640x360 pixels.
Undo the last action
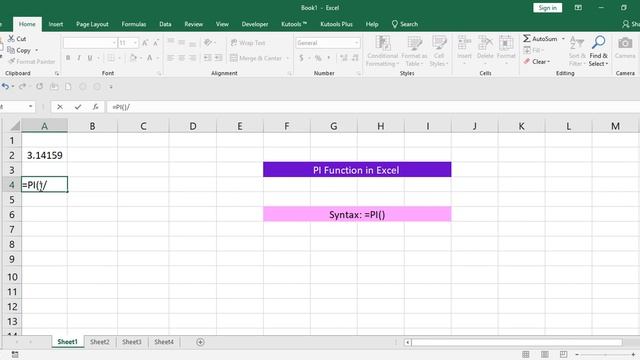5,87
